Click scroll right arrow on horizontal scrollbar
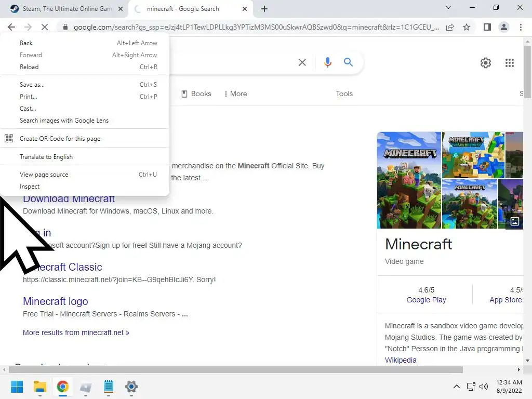Image resolution: width=532 pixels, height=399 pixels. point(519,369)
